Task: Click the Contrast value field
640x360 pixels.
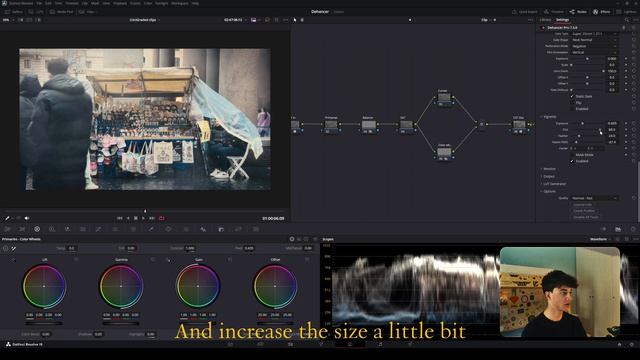Action: pos(190,248)
